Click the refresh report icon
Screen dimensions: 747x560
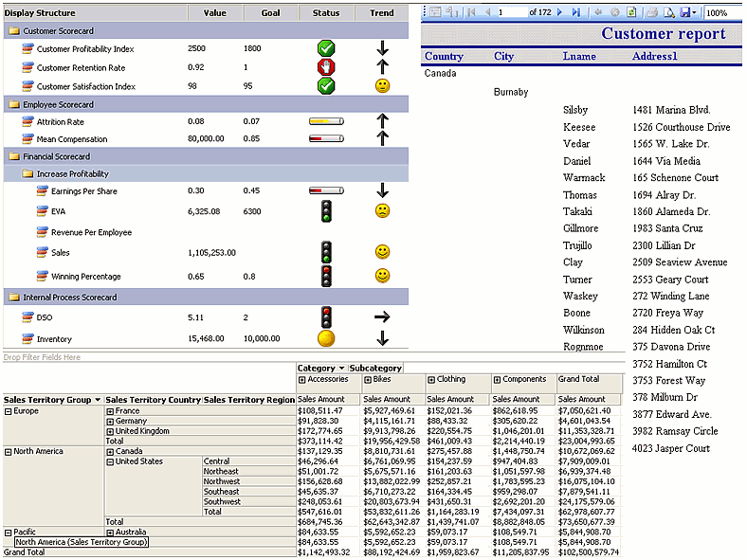(631, 12)
